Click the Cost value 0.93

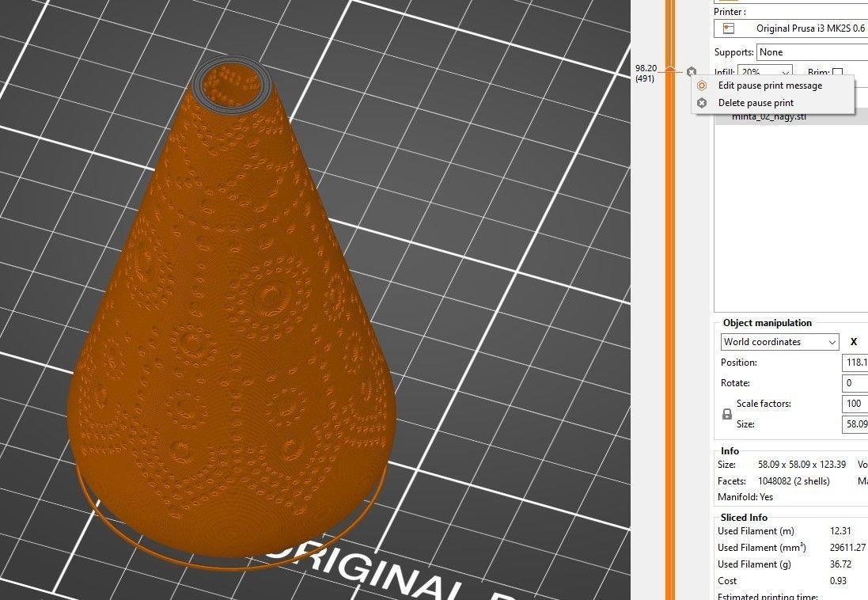[x=838, y=581]
